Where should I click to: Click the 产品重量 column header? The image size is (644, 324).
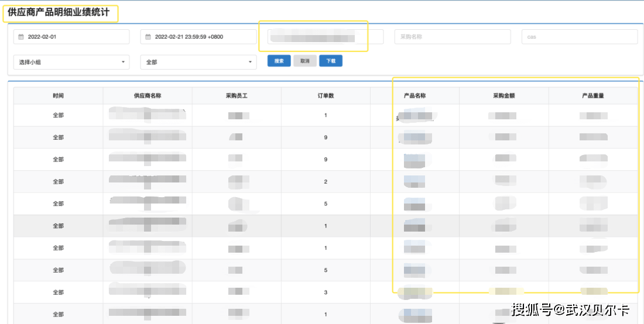[593, 95]
